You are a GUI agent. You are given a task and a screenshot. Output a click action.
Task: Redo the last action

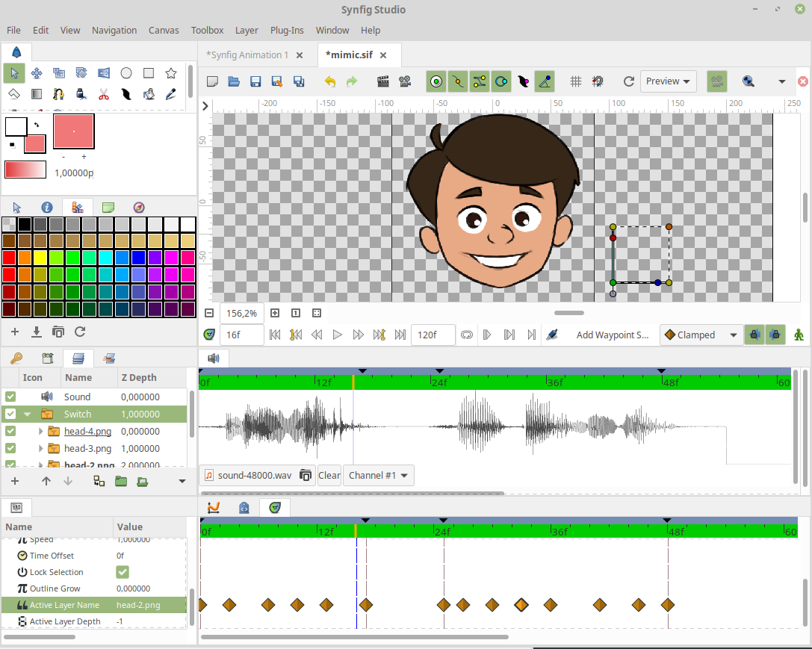352,81
